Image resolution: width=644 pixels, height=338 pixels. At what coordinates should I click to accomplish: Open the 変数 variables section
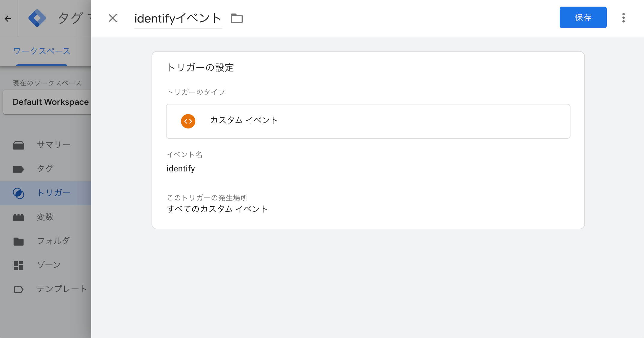[x=46, y=217]
